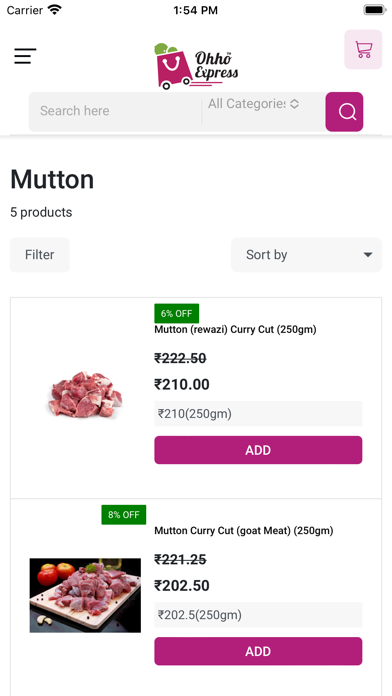Open Mutton Curry Cut (goat Meat) title

point(244,531)
